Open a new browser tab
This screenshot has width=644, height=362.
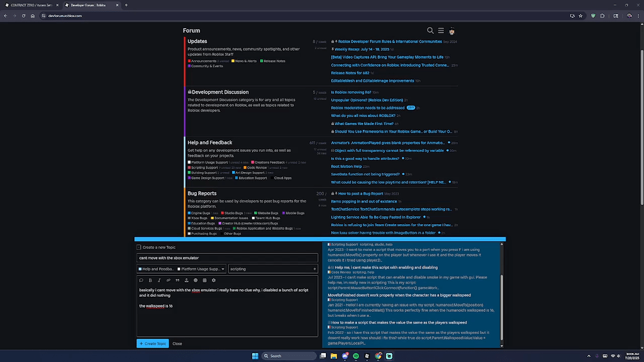[126, 5]
